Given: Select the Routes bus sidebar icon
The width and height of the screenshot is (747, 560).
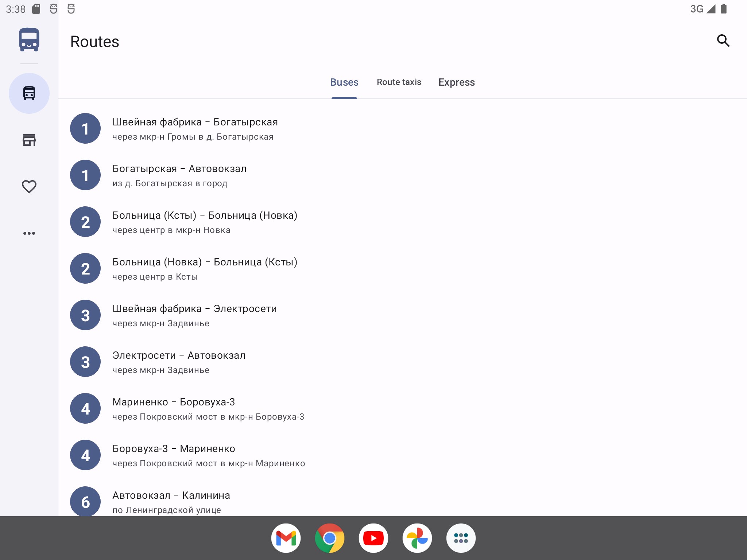Looking at the screenshot, I should pyautogui.click(x=29, y=93).
